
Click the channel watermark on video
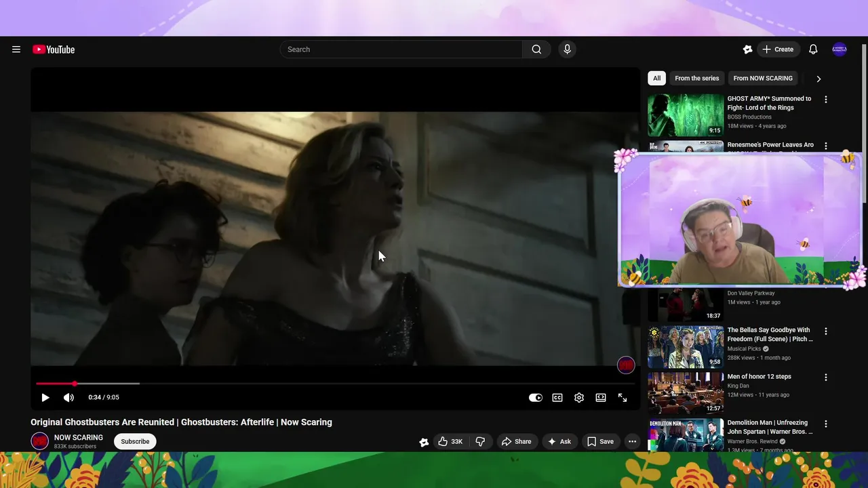pos(626,365)
